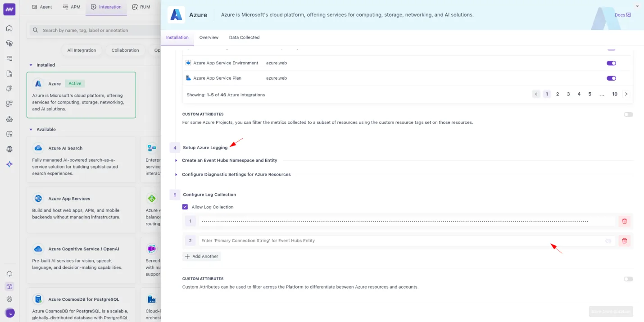Click the search magnifier icon

pyautogui.click(x=36, y=30)
